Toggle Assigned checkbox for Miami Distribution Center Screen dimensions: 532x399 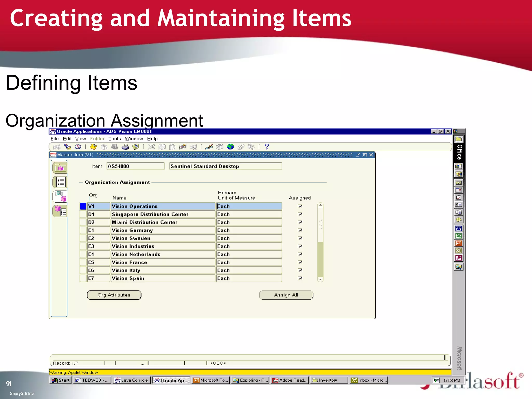click(x=300, y=222)
